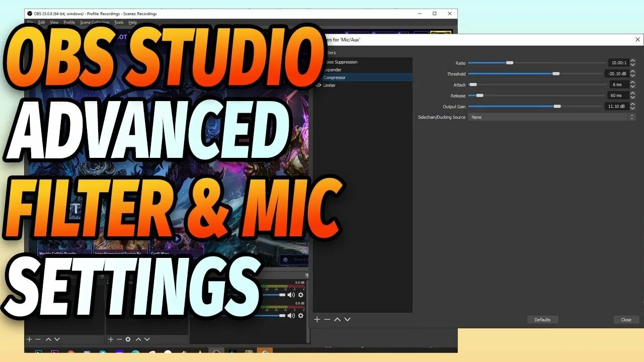Increase Output Gain with its up arrow
Image resolution: width=644 pixels, height=362 pixels.
(632, 105)
